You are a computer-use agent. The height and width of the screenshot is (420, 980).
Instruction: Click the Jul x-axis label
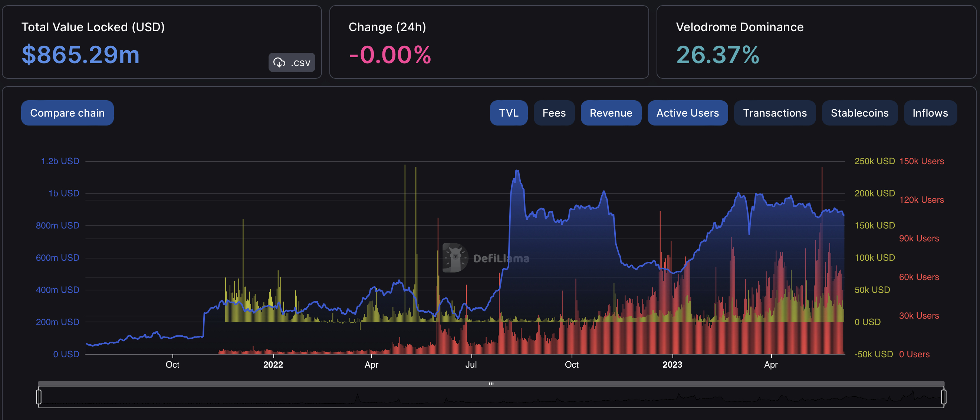[471, 365]
